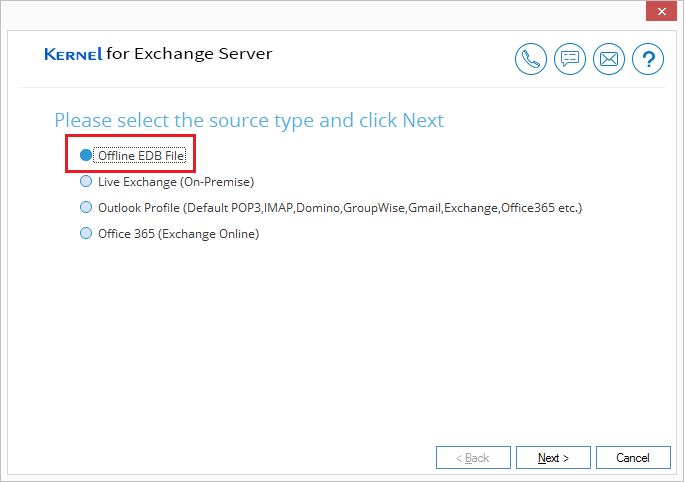
Task: Open help via the question mark icon
Action: coord(648,59)
